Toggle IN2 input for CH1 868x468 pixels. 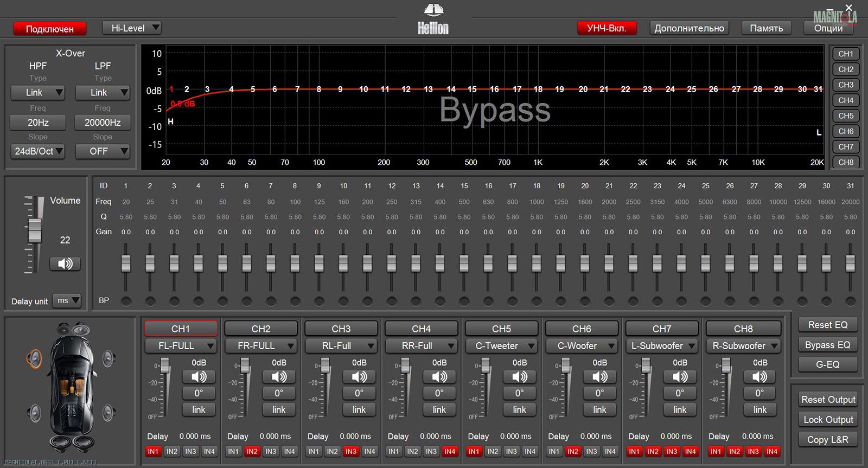[x=172, y=451]
